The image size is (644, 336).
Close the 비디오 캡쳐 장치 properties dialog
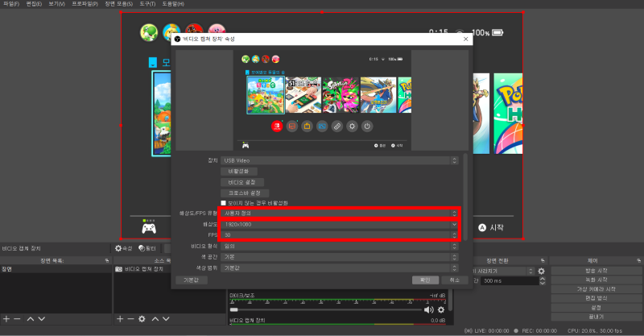click(x=465, y=39)
